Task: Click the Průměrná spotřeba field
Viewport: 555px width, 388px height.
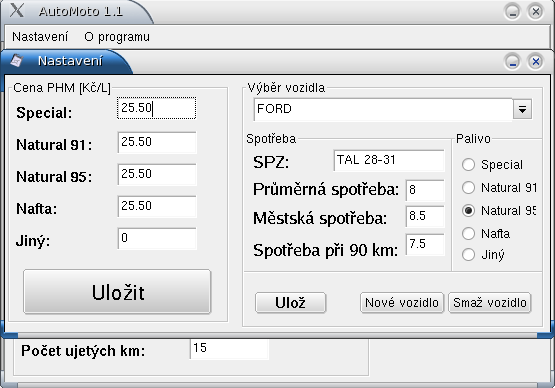Action: pos(425,190)
